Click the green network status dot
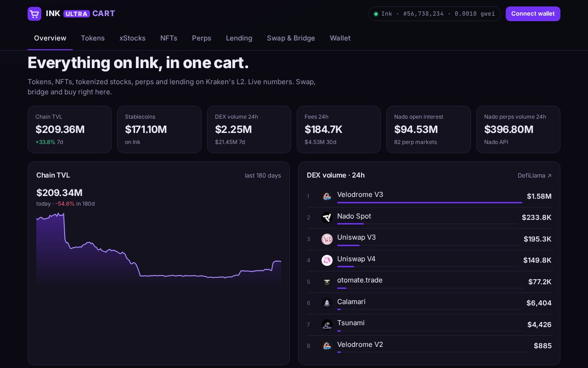This screenshot has width=588, height=368. click(x=376, y=14)
